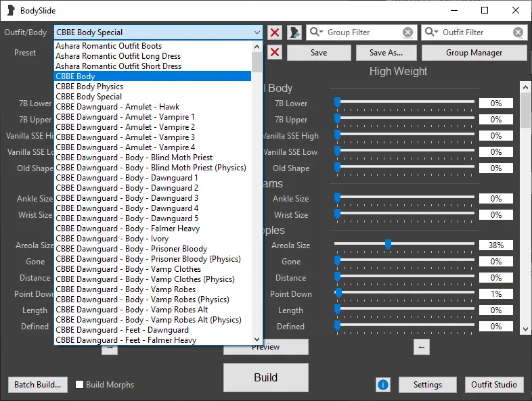Click the red X delete preset icon

coord(275,53)
